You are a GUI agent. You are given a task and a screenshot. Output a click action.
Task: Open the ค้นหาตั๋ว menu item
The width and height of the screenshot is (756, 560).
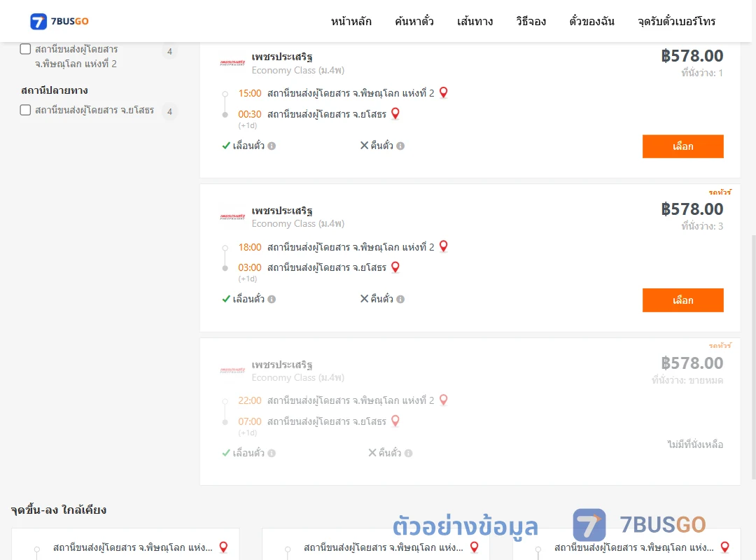click(x=414, y=21)
